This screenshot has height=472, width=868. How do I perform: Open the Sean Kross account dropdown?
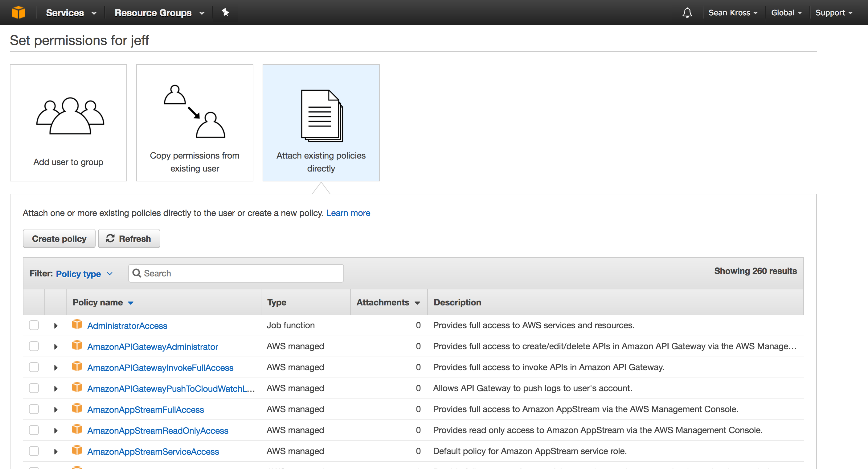click(733, 13)
